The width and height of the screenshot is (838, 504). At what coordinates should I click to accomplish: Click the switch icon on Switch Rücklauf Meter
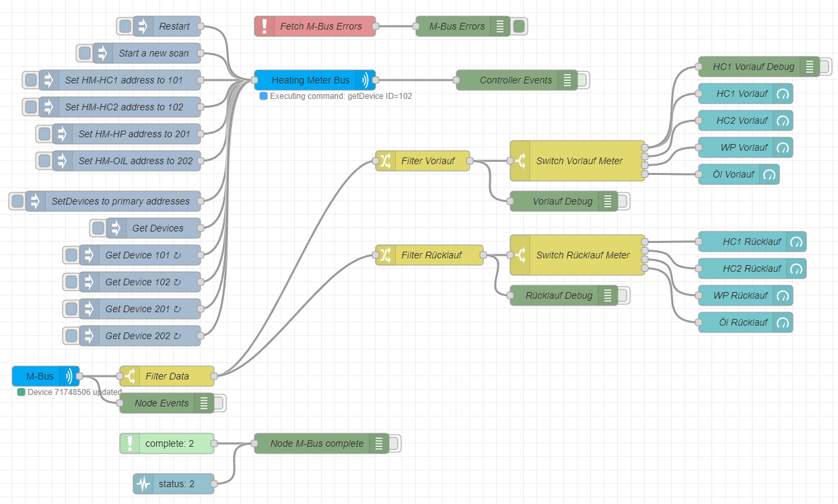tap(522, 255)
